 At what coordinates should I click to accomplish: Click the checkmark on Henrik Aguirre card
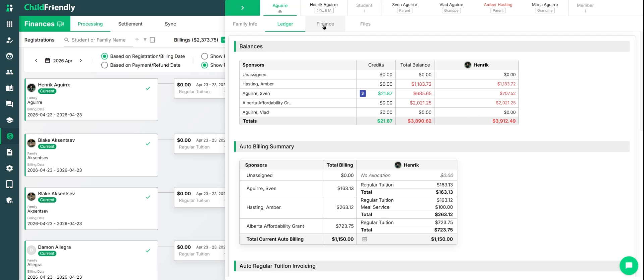point(148,88)
